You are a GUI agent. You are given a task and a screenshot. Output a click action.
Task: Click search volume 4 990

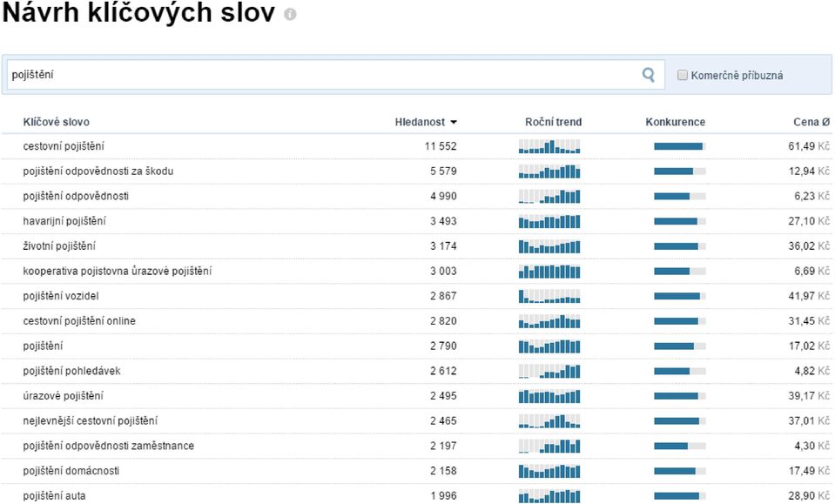tap(443, 196)
